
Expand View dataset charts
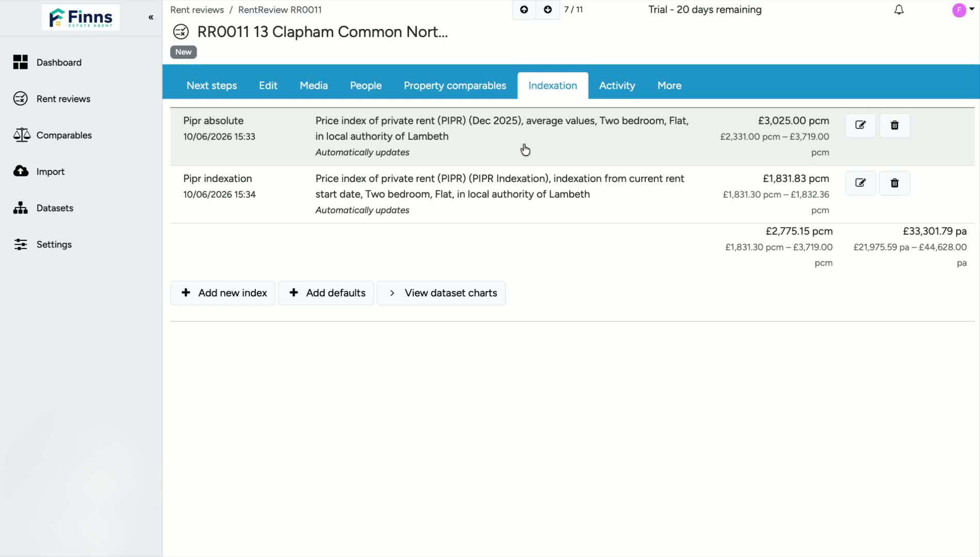pyautogui.click(x=442, y=293)
